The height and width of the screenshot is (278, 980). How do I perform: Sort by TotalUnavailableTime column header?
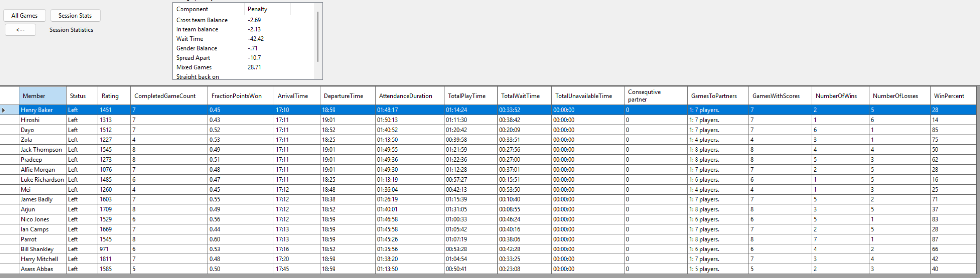[x=588, y=96]
